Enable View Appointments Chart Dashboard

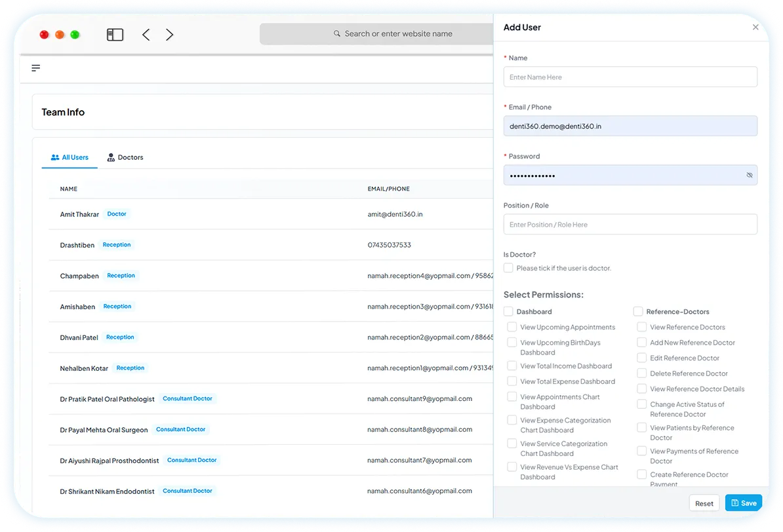pos(512,397)
